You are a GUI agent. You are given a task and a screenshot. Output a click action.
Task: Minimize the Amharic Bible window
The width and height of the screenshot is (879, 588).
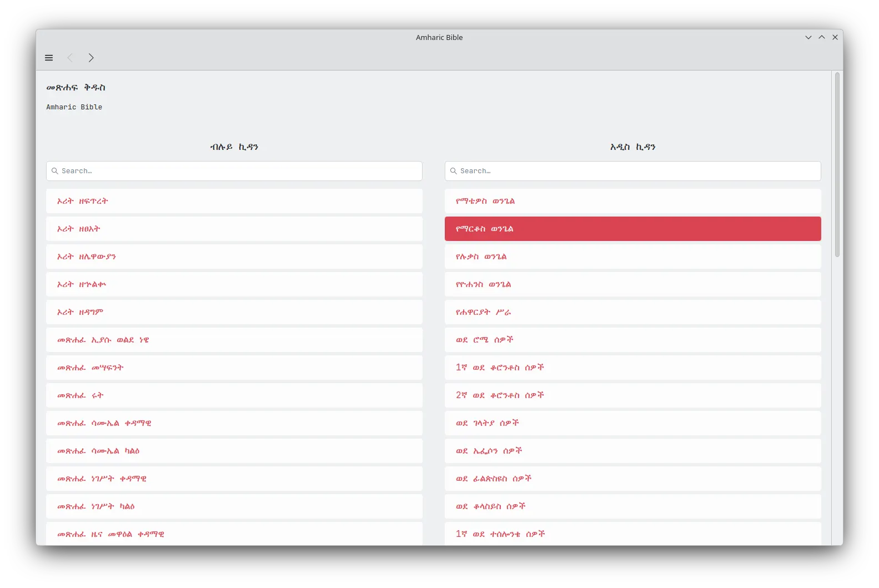coord(808,37)
